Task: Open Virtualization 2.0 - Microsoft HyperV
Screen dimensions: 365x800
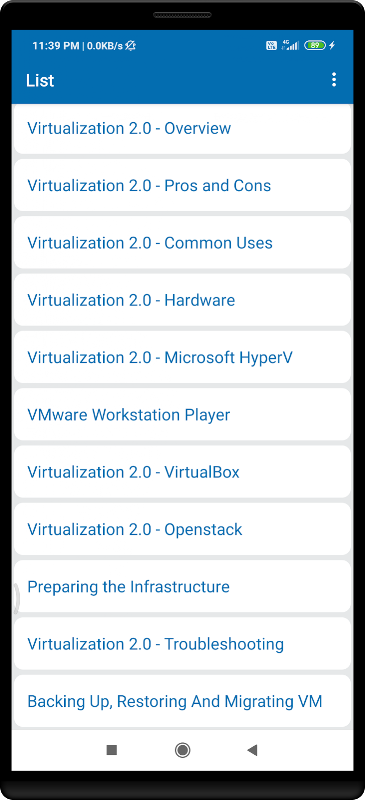Action: coord(182,358)
